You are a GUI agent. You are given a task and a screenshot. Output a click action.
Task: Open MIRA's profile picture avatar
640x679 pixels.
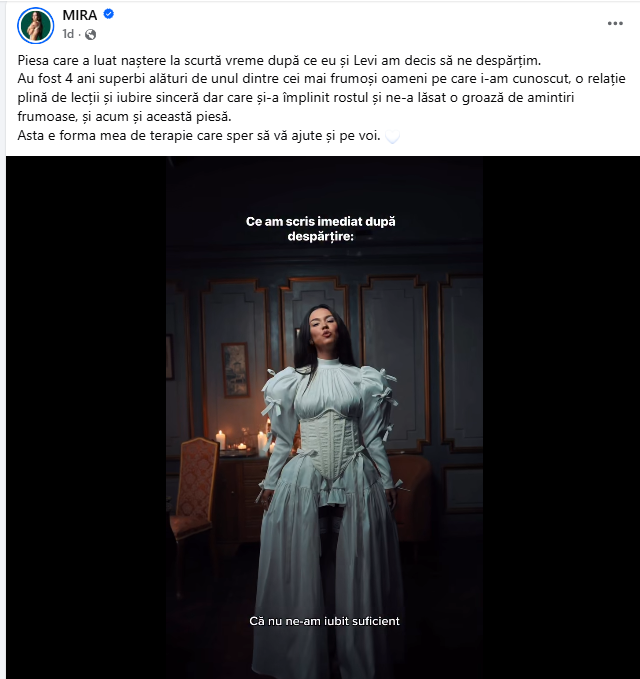pyautogui.click(x=36, y=26)
